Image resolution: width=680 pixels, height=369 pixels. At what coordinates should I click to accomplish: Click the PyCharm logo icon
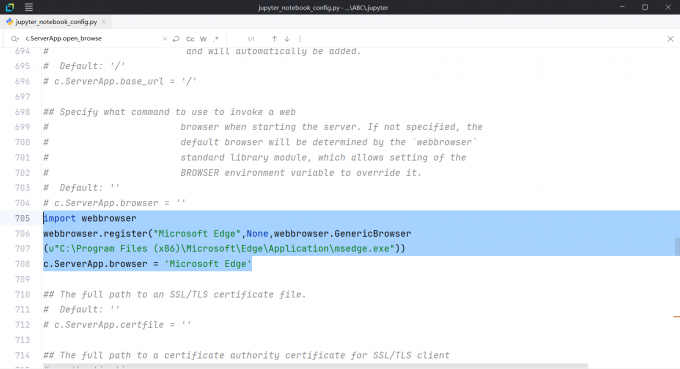click(10, 7)
